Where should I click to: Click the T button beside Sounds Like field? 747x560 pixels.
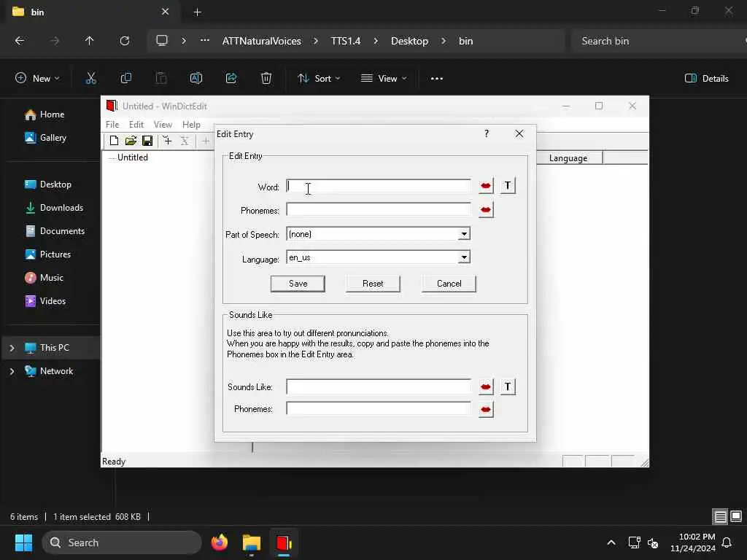click(x=508, y=386)
